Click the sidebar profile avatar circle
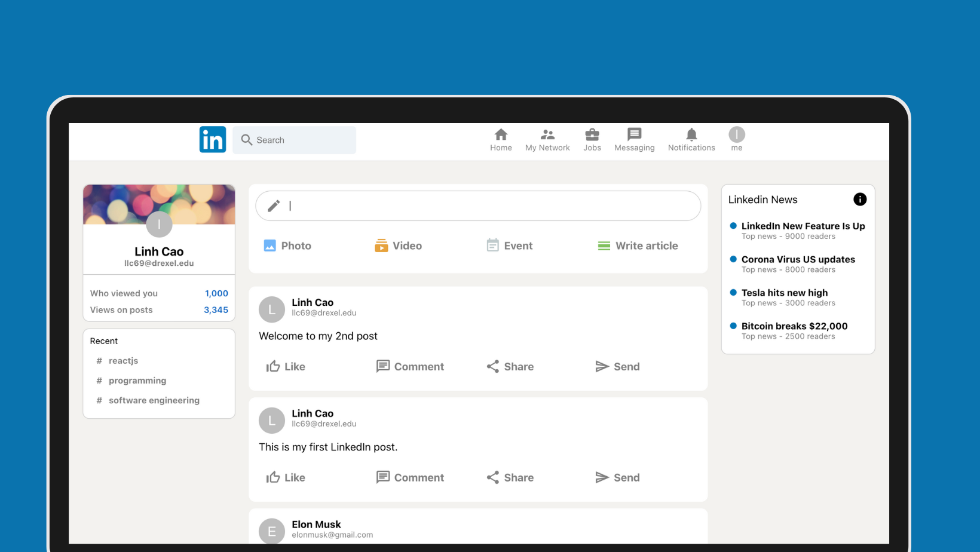Image resolution: width=980 pixels, height=552 pixels. click(159, 225)
